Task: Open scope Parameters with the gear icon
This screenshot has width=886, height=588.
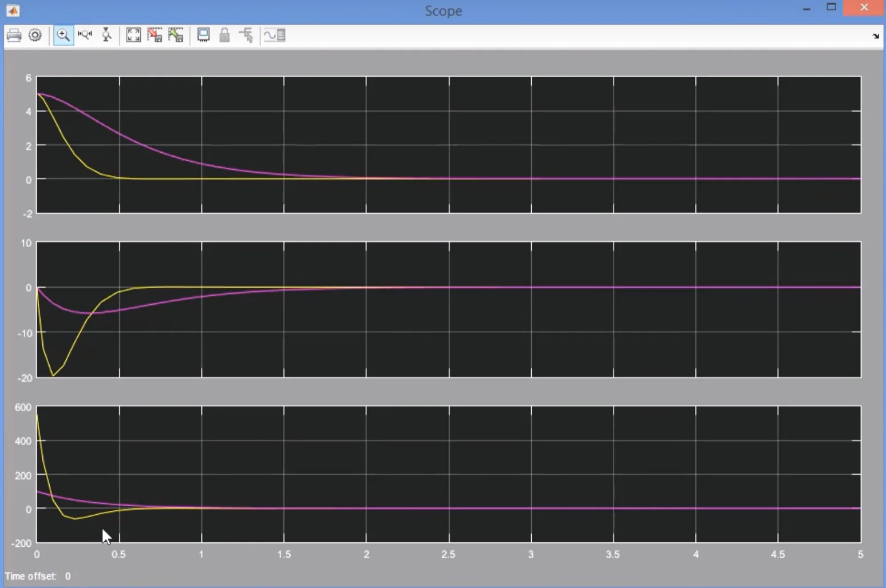Action: (x=35, y=35)
